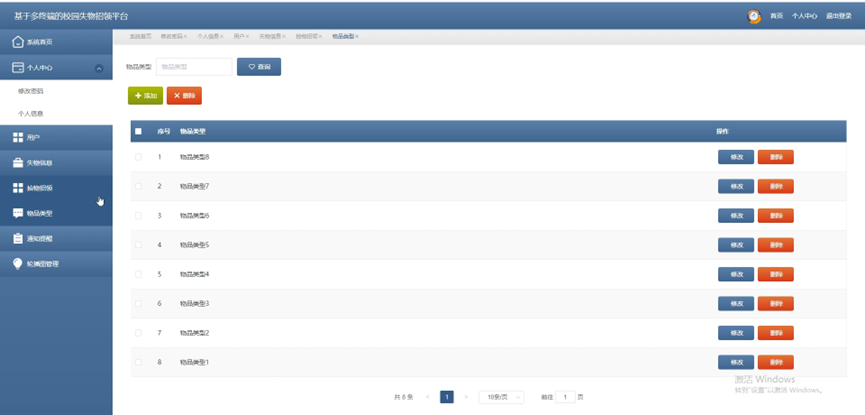Click 修改 for row 物品类型1
Viewport: 865px width, 415px height.
point(736,363)
